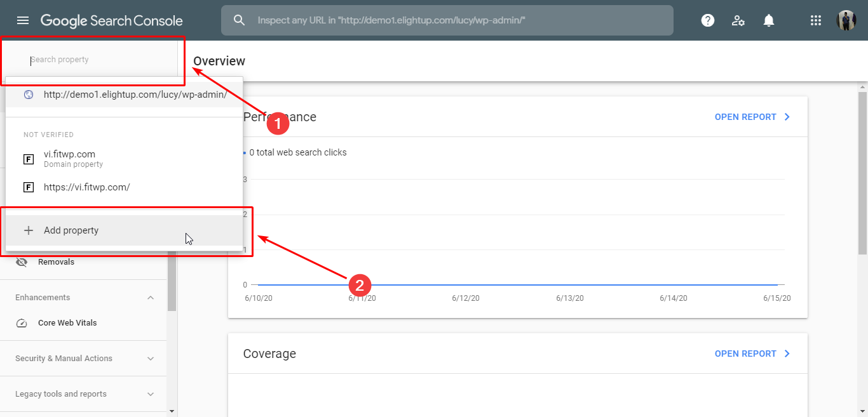Image resolution: width=868 pixels, height=417 pixels.
Task: Click globe icon beside demo1.elightup.com property
Action: tap(29, 95)
